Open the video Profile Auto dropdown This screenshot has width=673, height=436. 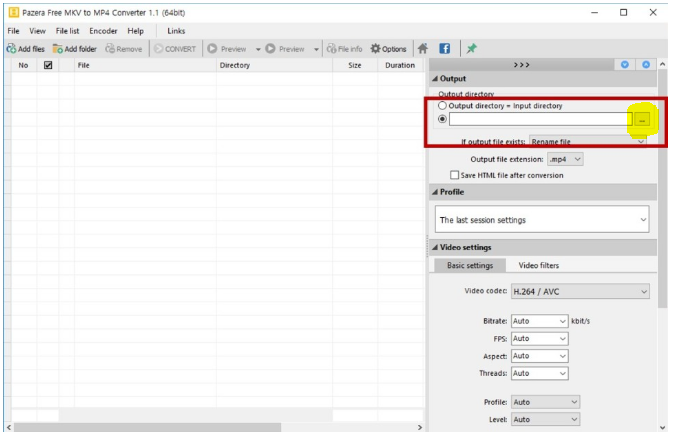[x=546, y=402]
